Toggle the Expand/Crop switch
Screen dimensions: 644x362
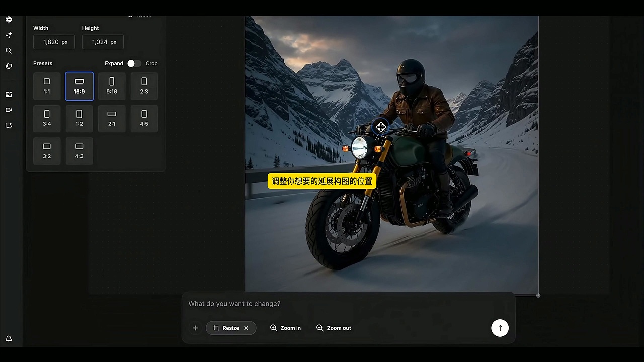[134, 63]
